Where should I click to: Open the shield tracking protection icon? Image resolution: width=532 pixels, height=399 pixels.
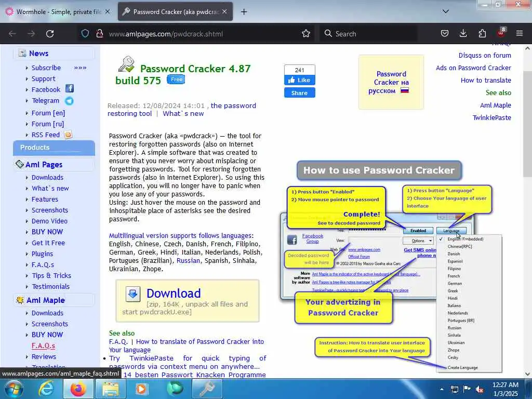85,33
